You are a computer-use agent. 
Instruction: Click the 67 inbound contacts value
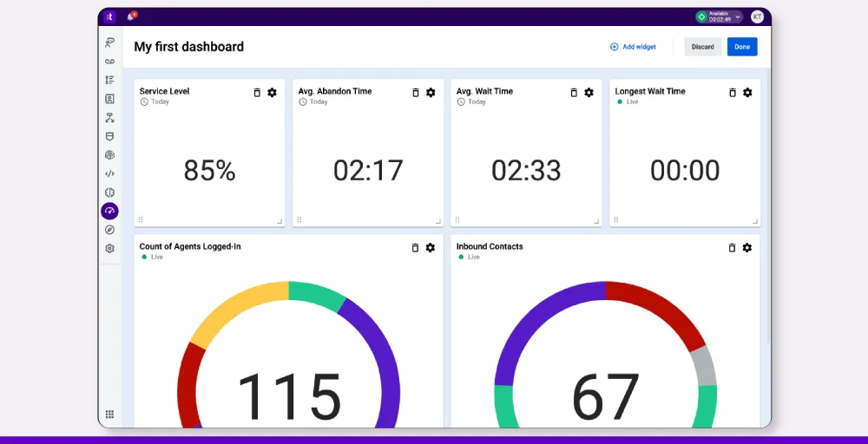point(605,396)
